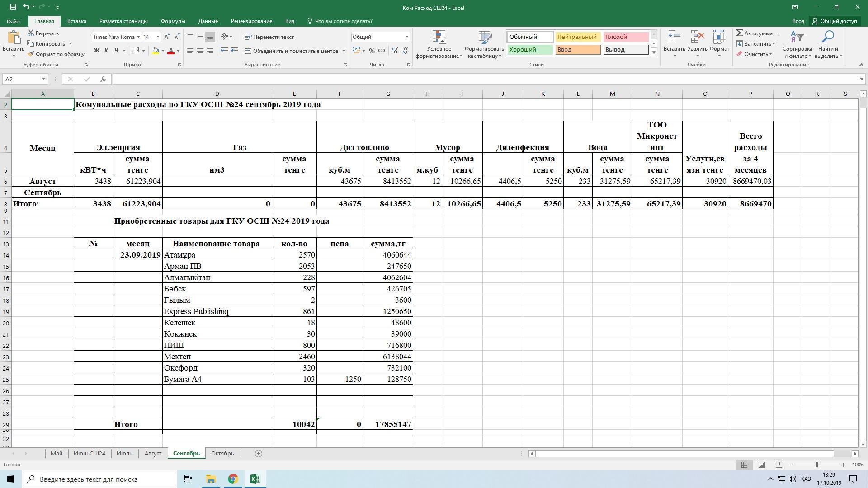Toggle Wrap Text (Перенести текст)
The width and height of the screenshot is (868, 488).
(269, 37)
